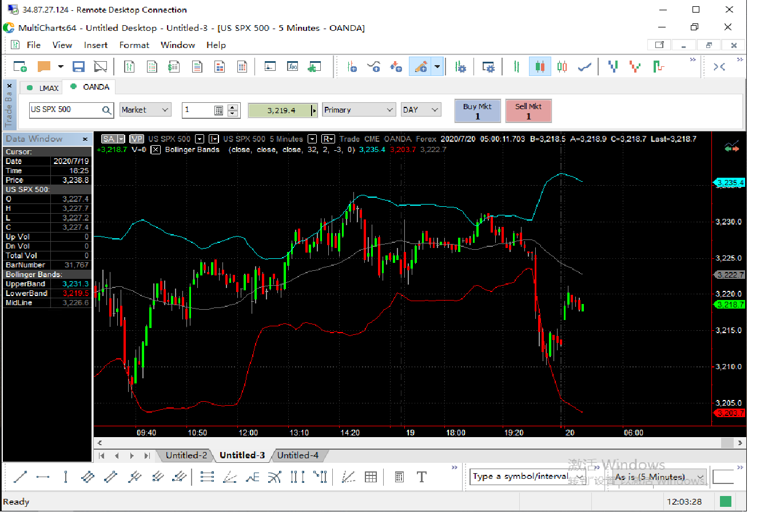The height and width of the screenshot is (532, 776).
Task: Switch to the Untitled-2 chart tab
Action: point(186,455)
